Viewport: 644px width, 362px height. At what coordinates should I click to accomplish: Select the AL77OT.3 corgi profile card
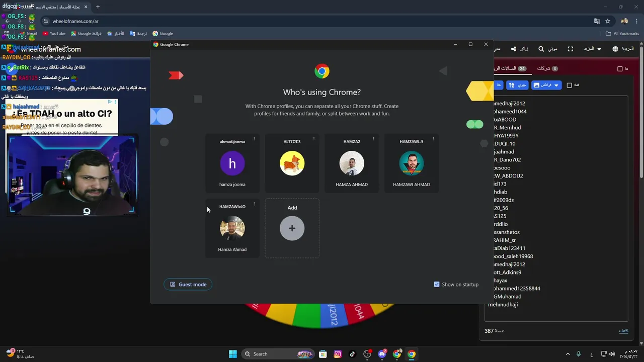(x=292, y=163)
